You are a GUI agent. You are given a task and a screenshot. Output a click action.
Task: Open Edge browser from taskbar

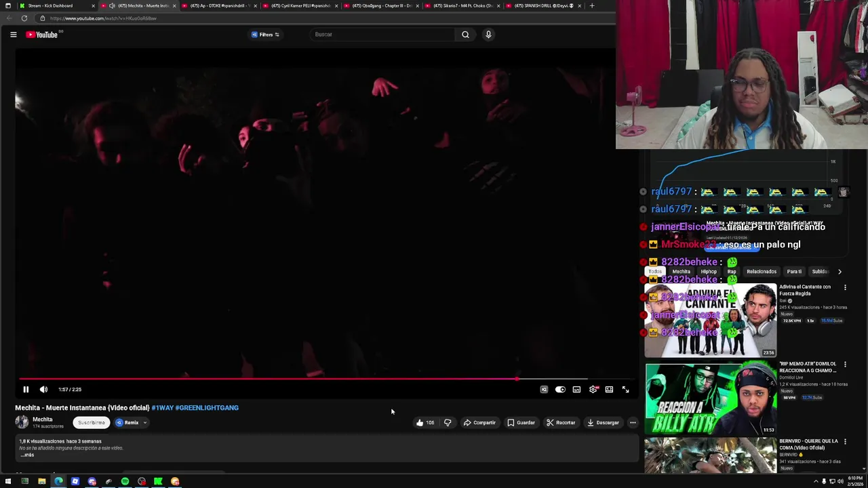click(x=58, y=482)
